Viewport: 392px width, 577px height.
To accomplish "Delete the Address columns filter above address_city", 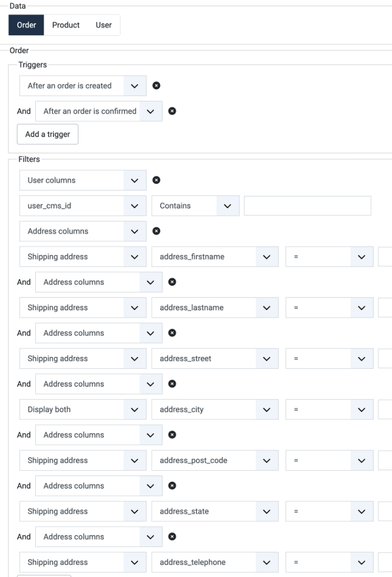I will 172,384.
